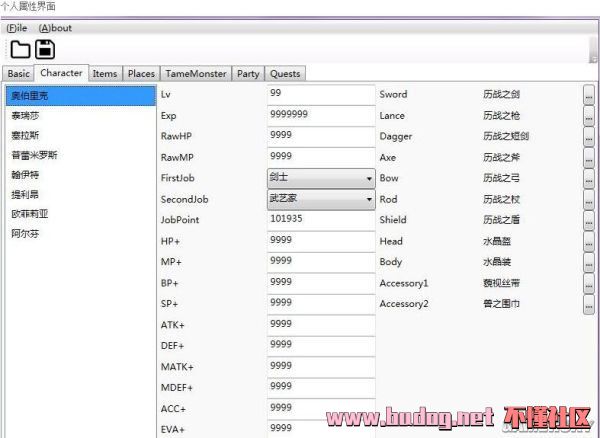Open the Lance browse ellipsis button
The image size is (600, 438).
(x=589, y=115)
